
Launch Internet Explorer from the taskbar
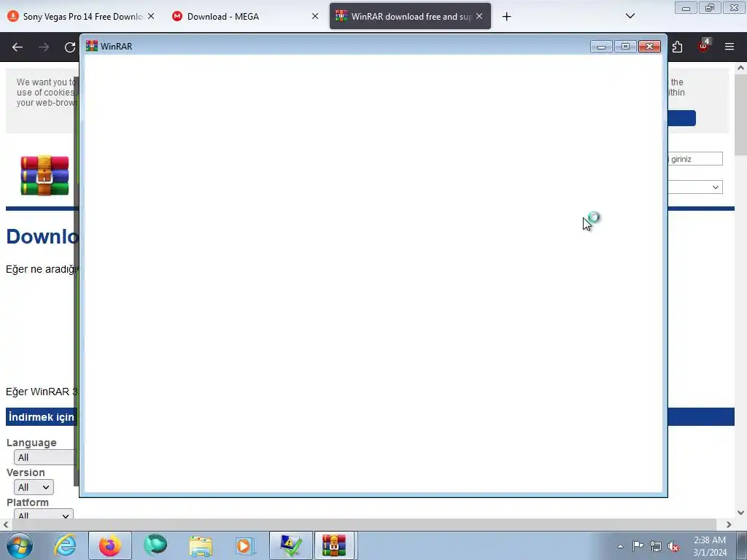click(65, 545)
